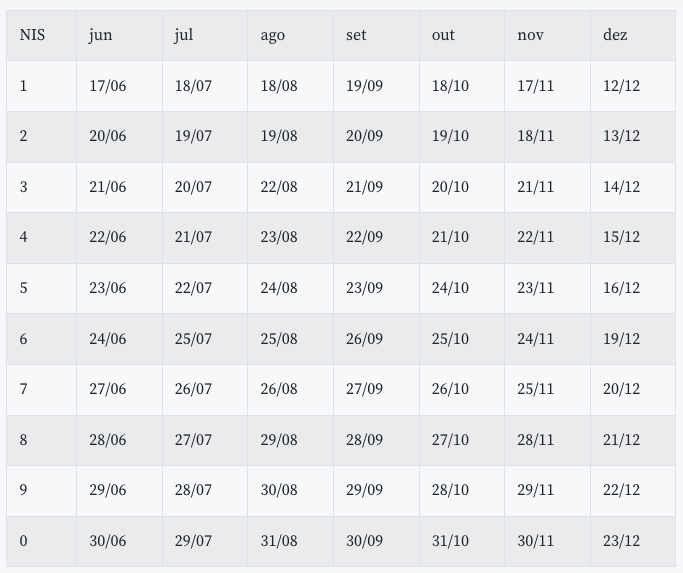This screenshot has width=683, height=573.
Task: Select the 19/12 cell in dez column
Action: point(621,339)
